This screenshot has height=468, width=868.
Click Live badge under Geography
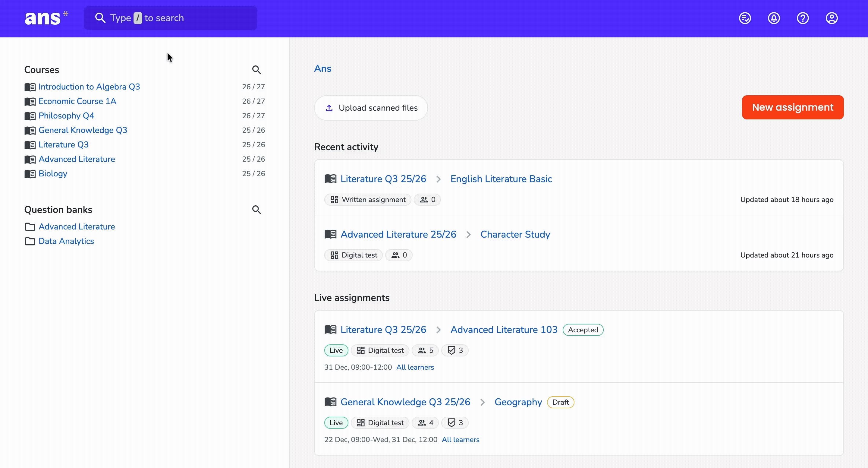[336, 423]
